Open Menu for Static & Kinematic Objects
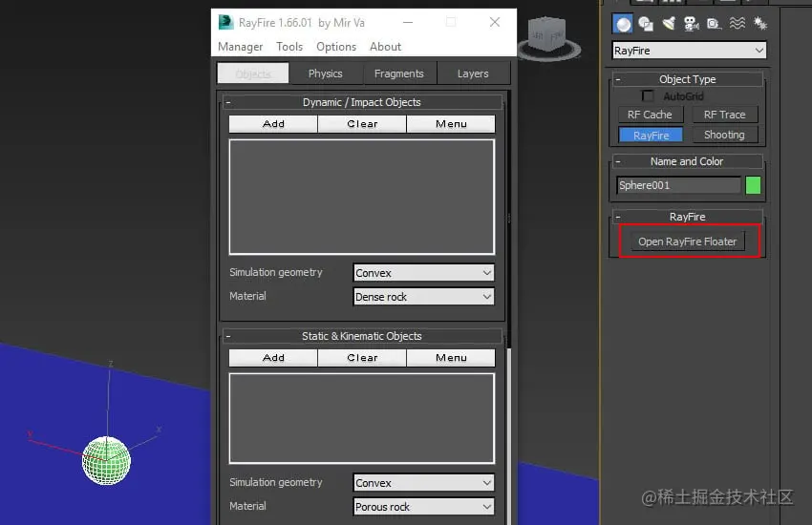 (x=451, y=358)
